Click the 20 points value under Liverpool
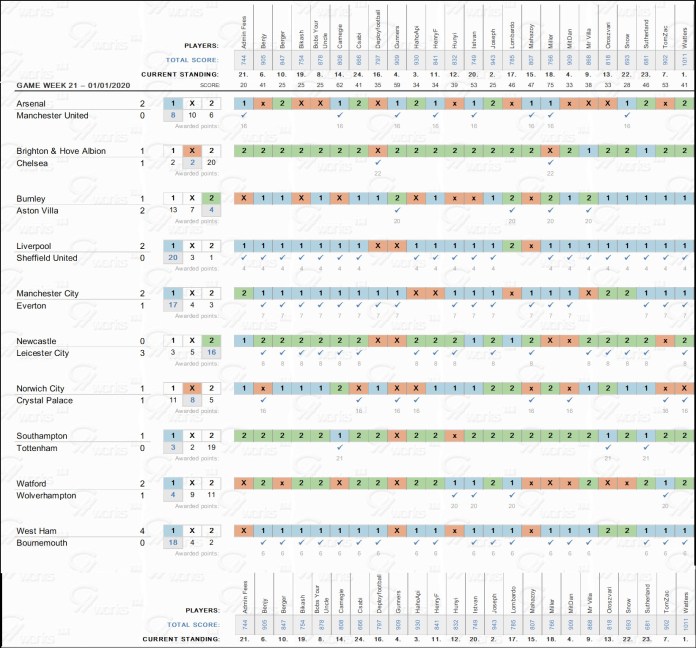696x648 pixels. coord(173,258)
